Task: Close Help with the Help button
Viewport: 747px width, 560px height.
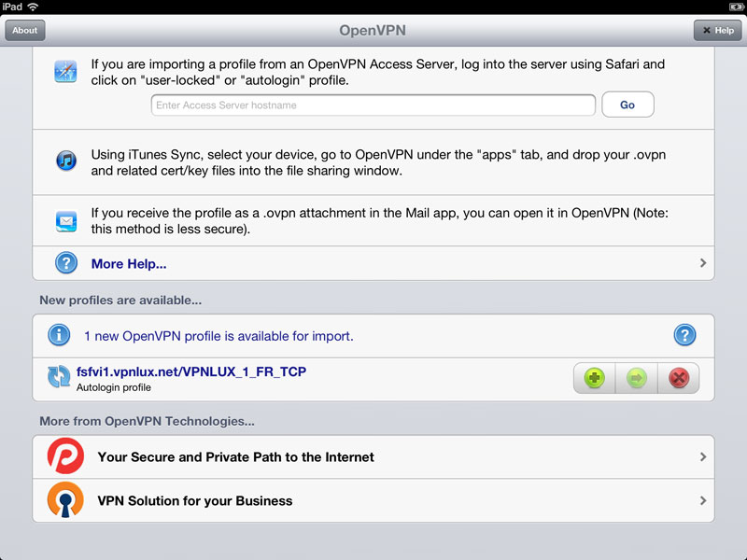Action: 717,31
